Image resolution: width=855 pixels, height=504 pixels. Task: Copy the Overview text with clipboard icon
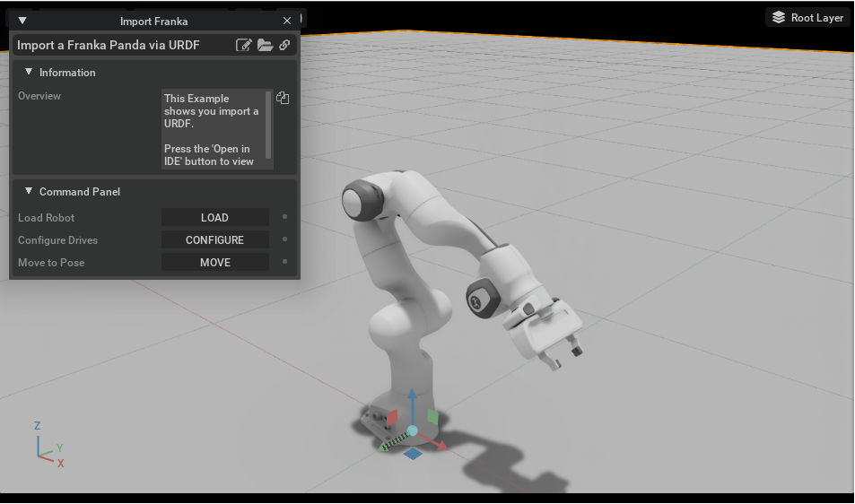[x=283, y=98]
